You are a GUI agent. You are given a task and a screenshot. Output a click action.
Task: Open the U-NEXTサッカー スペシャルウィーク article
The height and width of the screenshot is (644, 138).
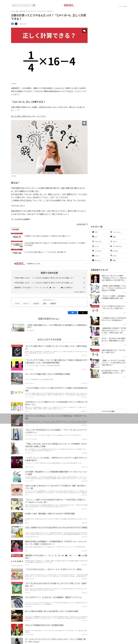pyautogui.click(x=49, y=546)
